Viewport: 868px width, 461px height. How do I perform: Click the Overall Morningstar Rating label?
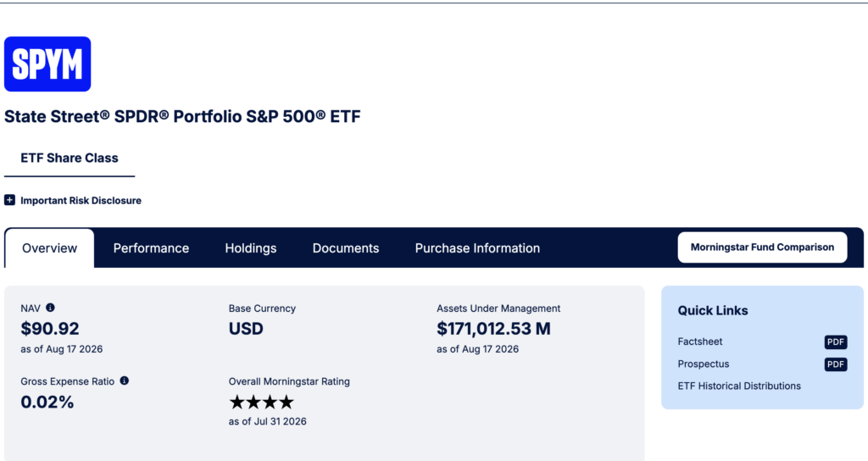tap(289, 382)
